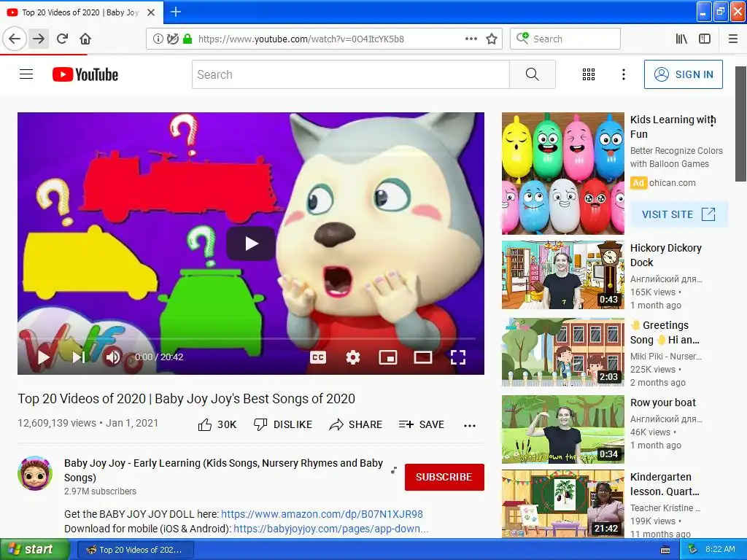747x560 pixels.
Task: Reload the current page
Action: tap(62, 39)
